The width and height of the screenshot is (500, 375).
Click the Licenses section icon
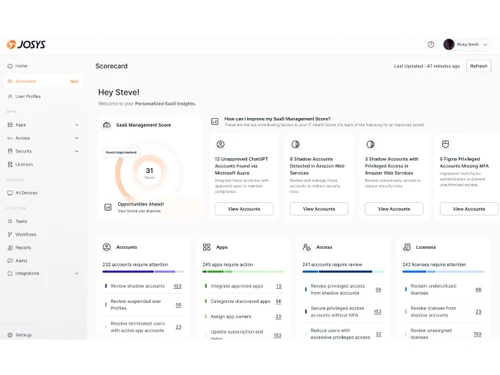click(x=407, y=247)
